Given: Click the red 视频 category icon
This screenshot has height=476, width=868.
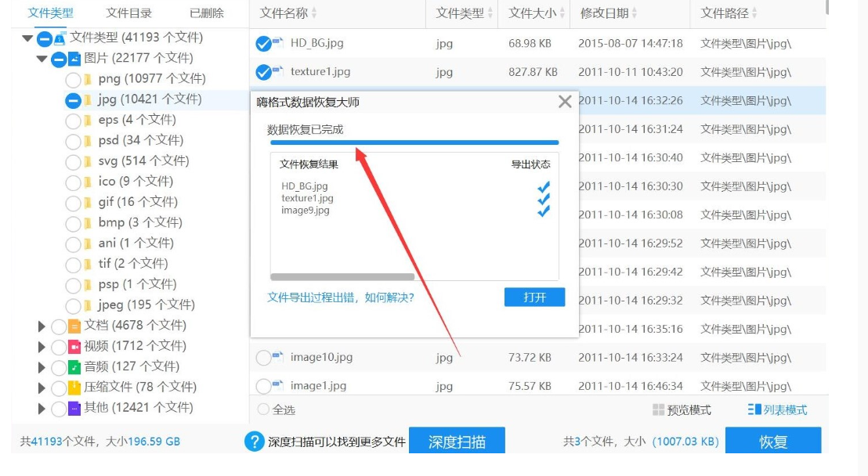Looking at the screenshot, I should [74, 347].
